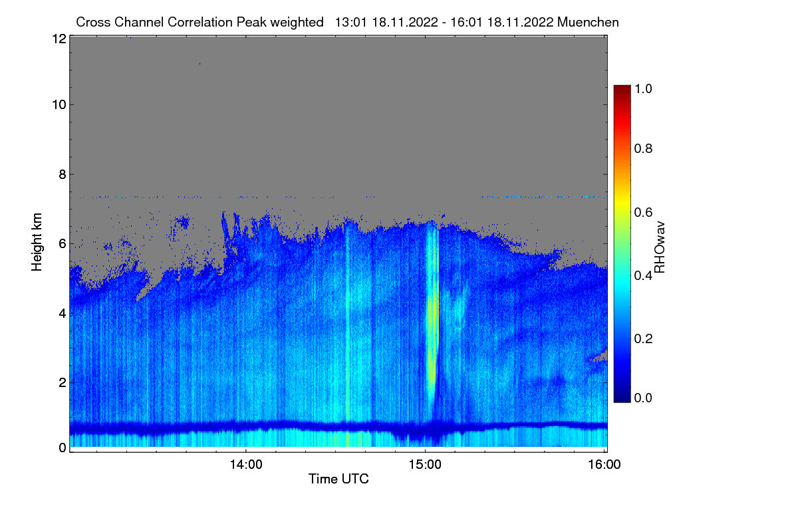
Task: Click the 'Height km' y-axis label
Action: pos(37,242)
